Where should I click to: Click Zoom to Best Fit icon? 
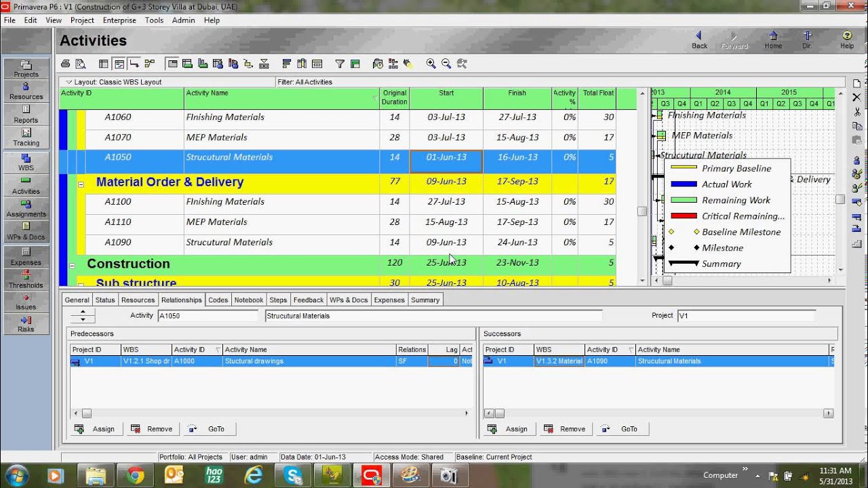[462, 64]
